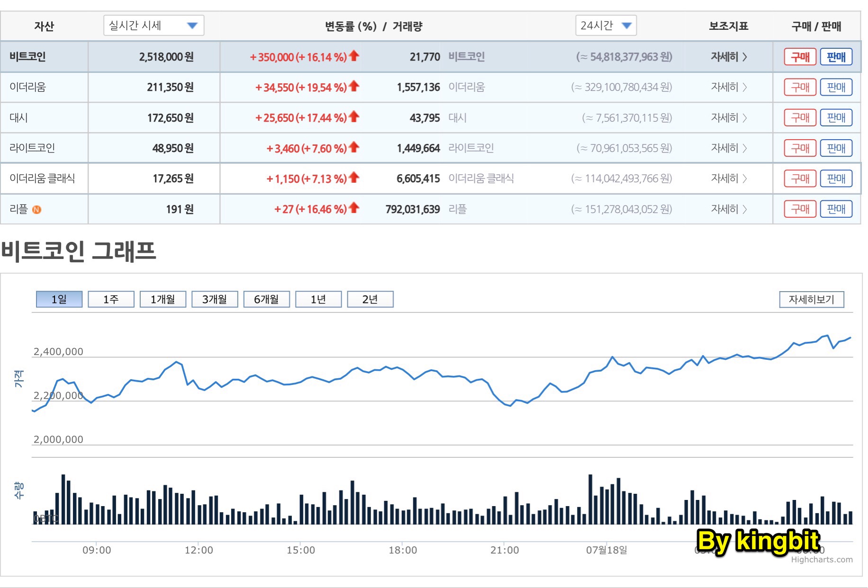Screen dimensions: 868x588
Task: Expand 자세히 details for 이더리움
Action: [x=729, y=87]
